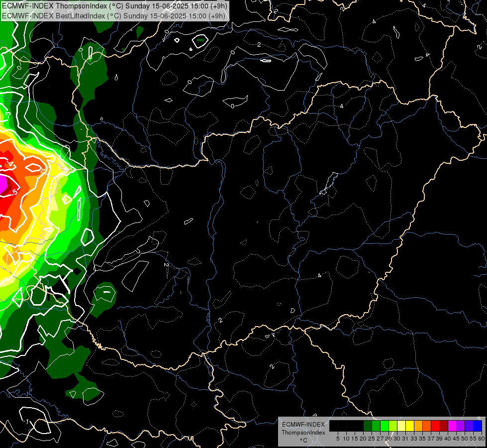The width and height of the screenshot is (487, 448).
Task: Select the medium green 25–27 legend swatch
Action: [376, 426]
